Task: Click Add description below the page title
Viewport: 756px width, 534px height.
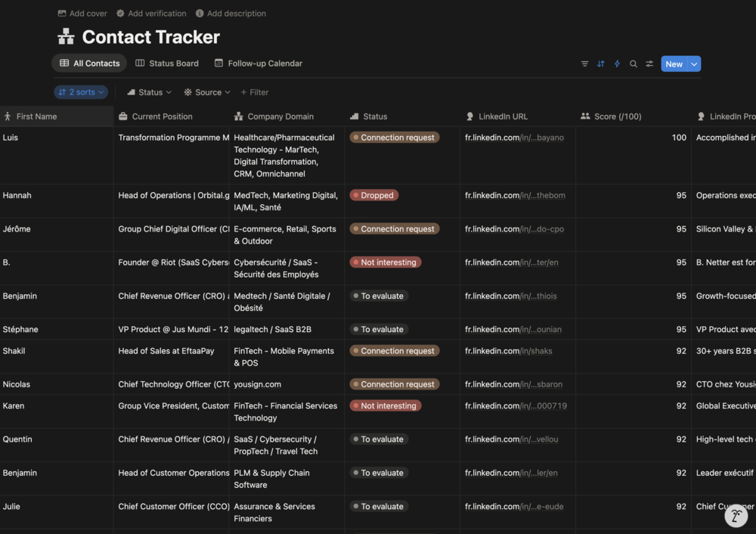Action: pyautogui.click(x=231, y=13)
